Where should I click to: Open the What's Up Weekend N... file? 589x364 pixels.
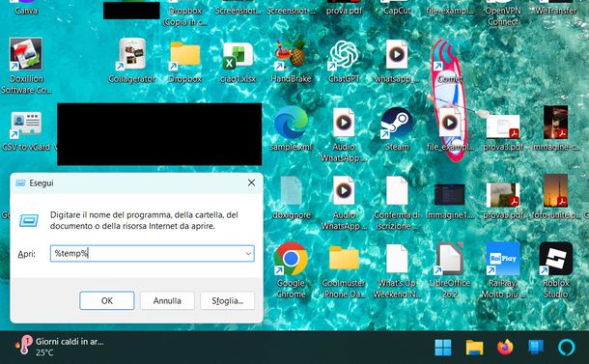coord(397,259)
